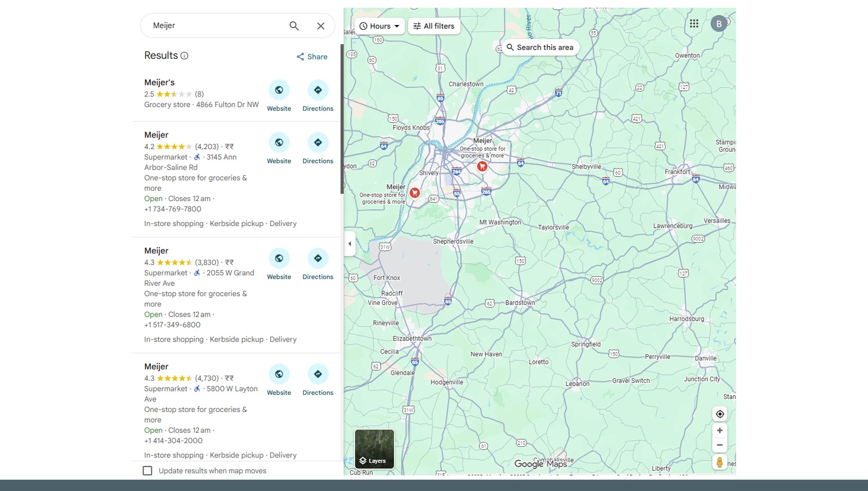Open All filters options
The height and width of the screenshot is (491, 868).
click(433, 26)
